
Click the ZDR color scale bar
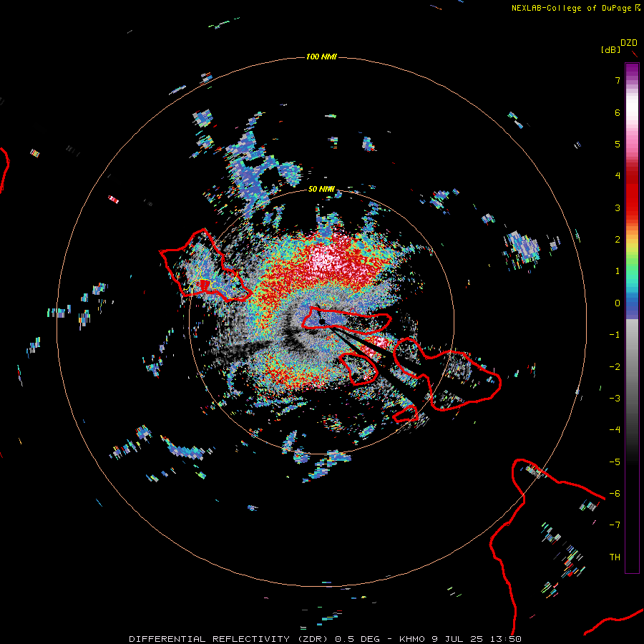coord(632,318)
